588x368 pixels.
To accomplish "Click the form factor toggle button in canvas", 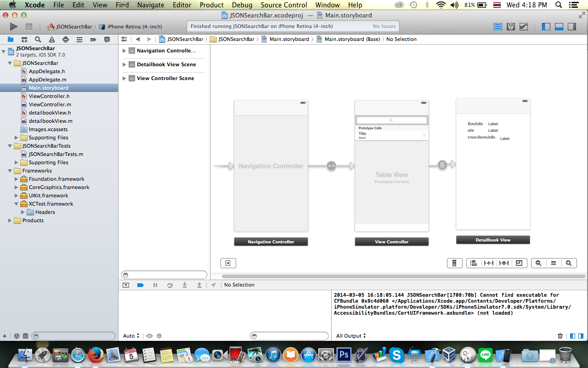I will (454, 263).
